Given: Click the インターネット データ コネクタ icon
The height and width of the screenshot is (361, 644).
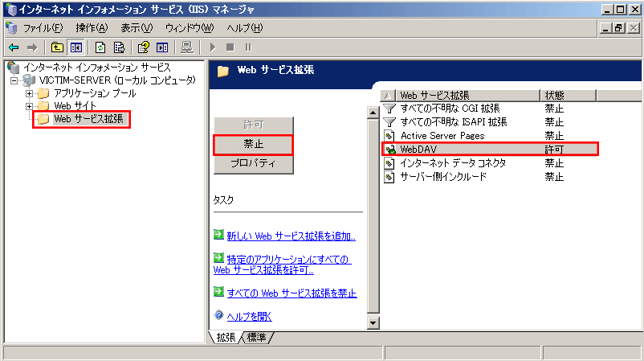Looking at the screenshot, I should pos(389,163).
